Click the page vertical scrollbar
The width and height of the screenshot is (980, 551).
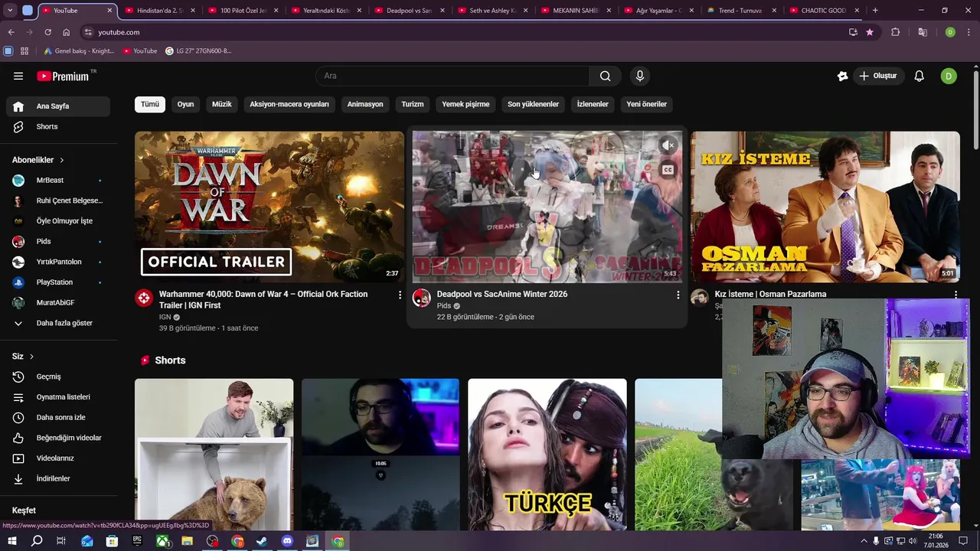point(975,111)
